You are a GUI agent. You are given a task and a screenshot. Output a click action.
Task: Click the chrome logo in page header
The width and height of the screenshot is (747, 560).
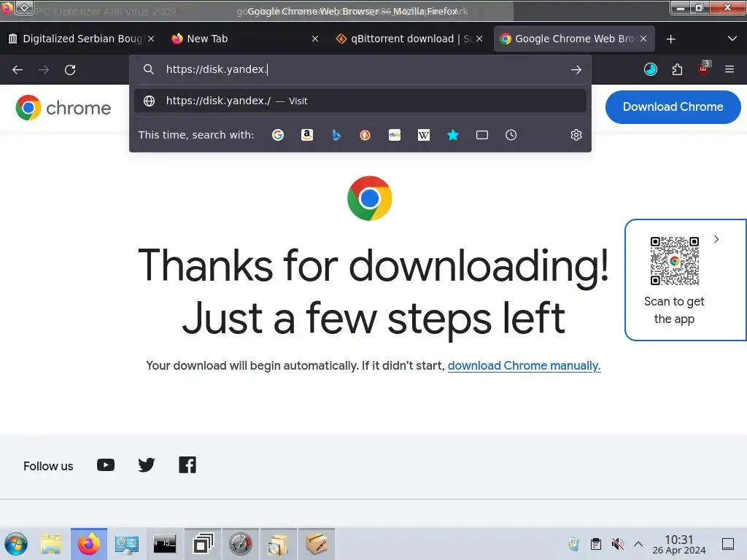[63, 108]
